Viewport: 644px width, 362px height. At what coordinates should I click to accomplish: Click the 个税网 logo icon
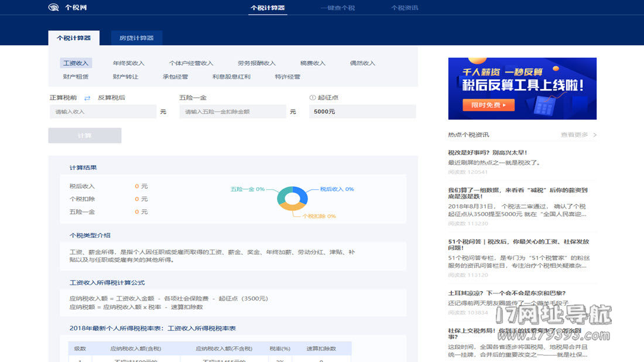54,8
